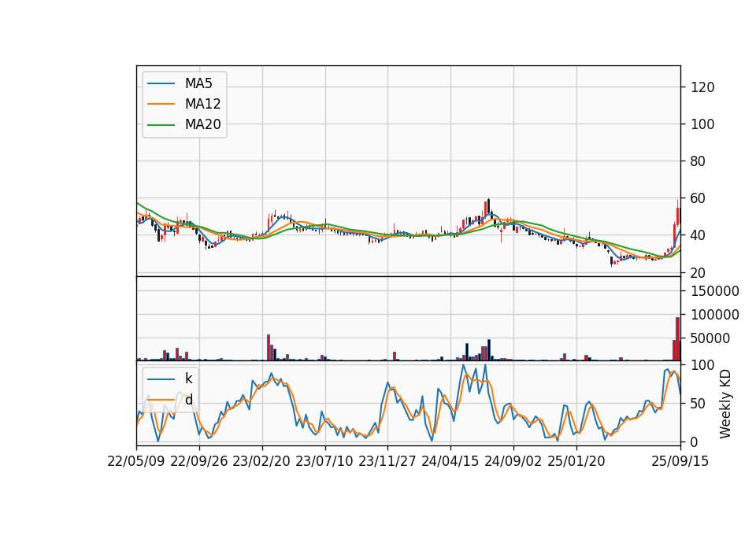The image size is (756, 543).
Task: Click the price axis value 60
Action: coord(699,198)
